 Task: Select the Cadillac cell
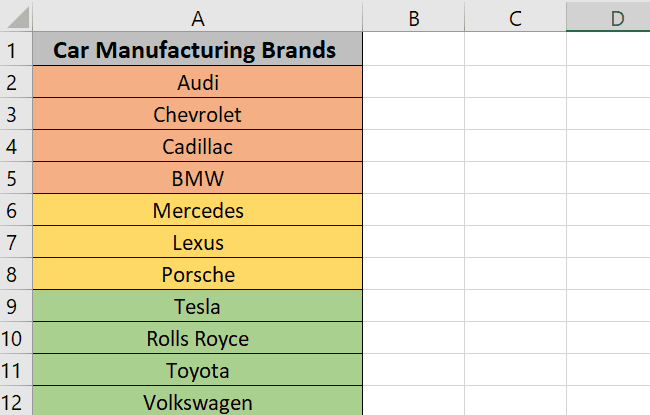pos(198,146)
